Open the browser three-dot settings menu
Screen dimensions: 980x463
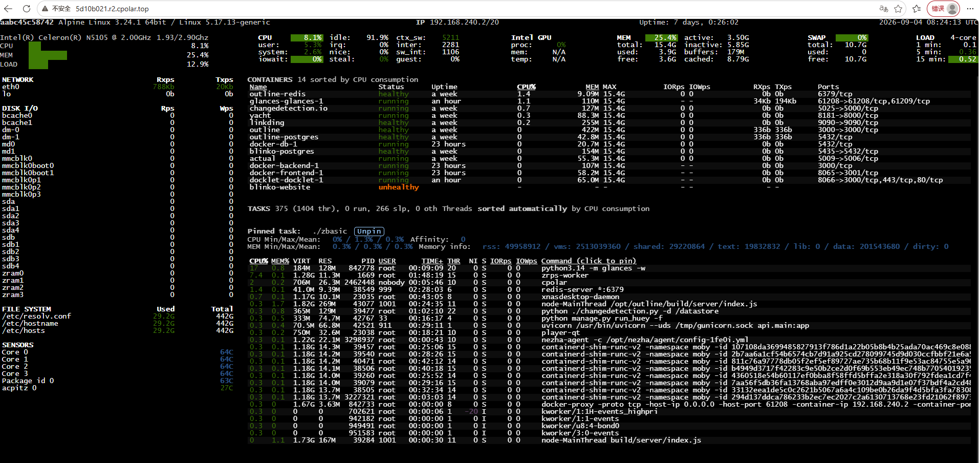[970, 9]
